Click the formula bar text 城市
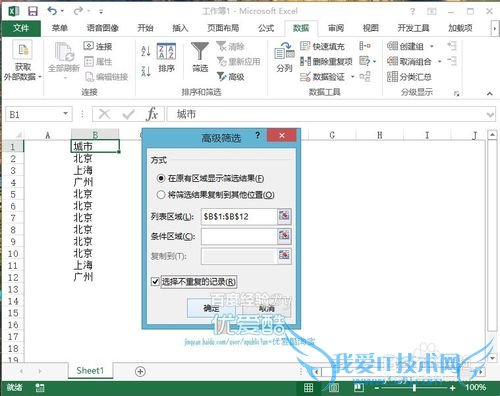Screen dimensions: 500x396 coord(186,114)
